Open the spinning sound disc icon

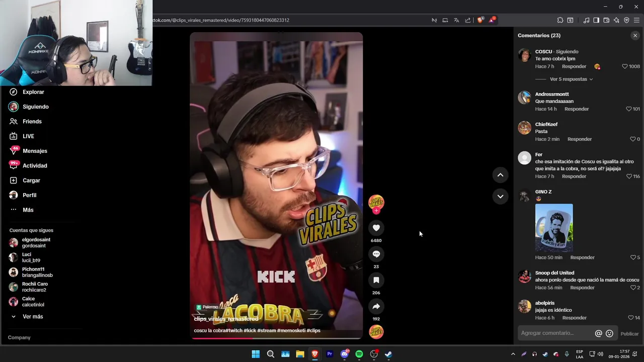click(376, 332)
